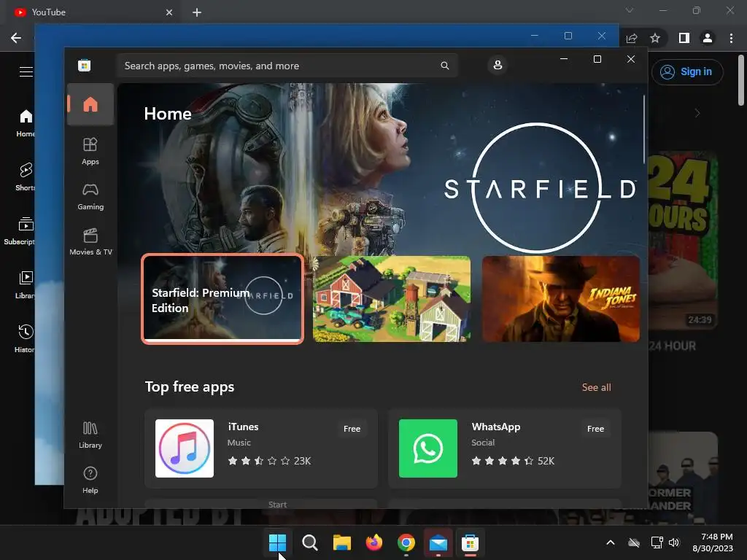Open the iTunes app icon
Viewport: 747px width, 560px height.
[x=185, y=448]
